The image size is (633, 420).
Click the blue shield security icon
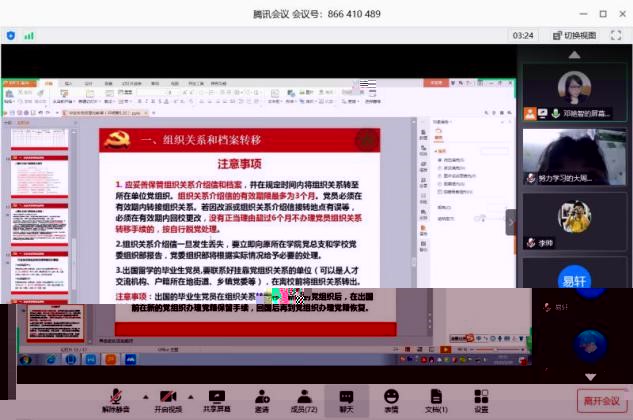tap(11, 35)
